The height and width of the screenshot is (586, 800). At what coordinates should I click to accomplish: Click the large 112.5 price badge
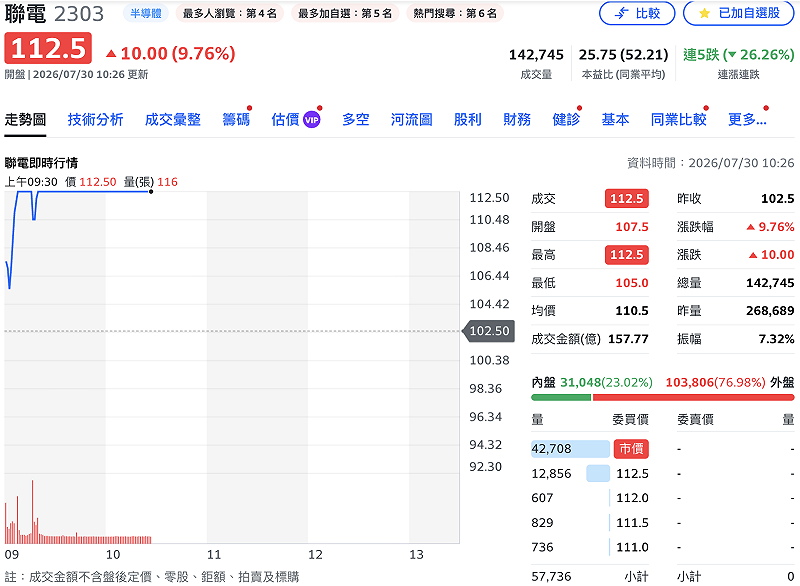(x=48, y=48)
